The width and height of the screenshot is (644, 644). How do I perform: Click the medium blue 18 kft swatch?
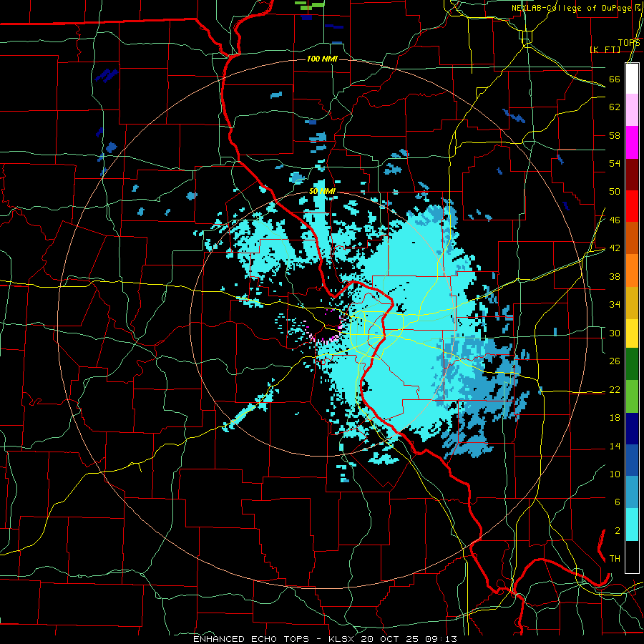coord(632,460)
